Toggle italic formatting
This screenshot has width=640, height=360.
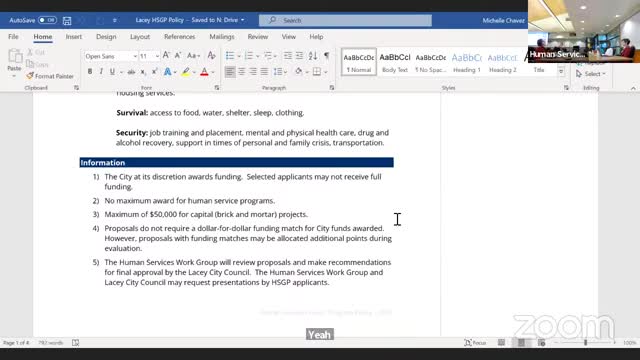click(x=101, y=72)
